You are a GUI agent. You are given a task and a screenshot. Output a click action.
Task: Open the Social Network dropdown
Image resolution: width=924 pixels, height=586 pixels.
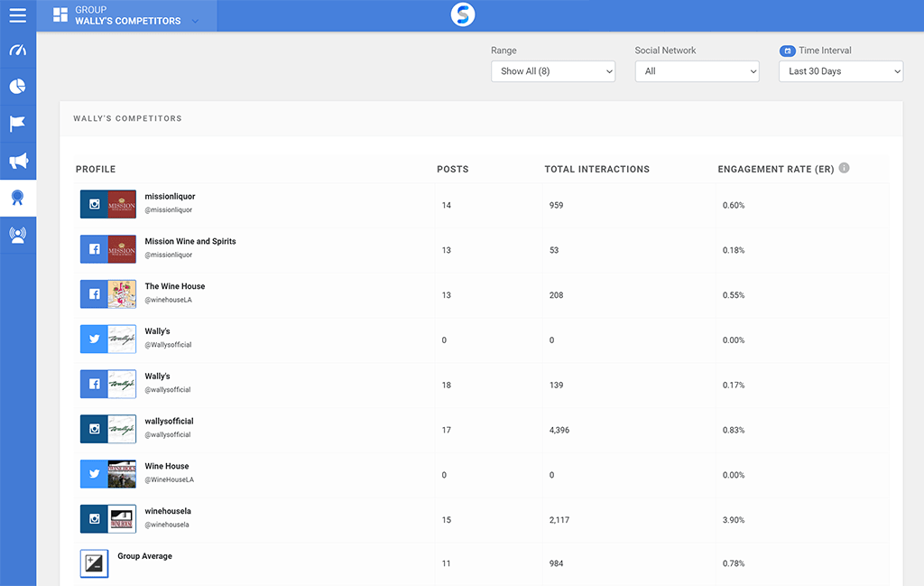click(697, 71)
